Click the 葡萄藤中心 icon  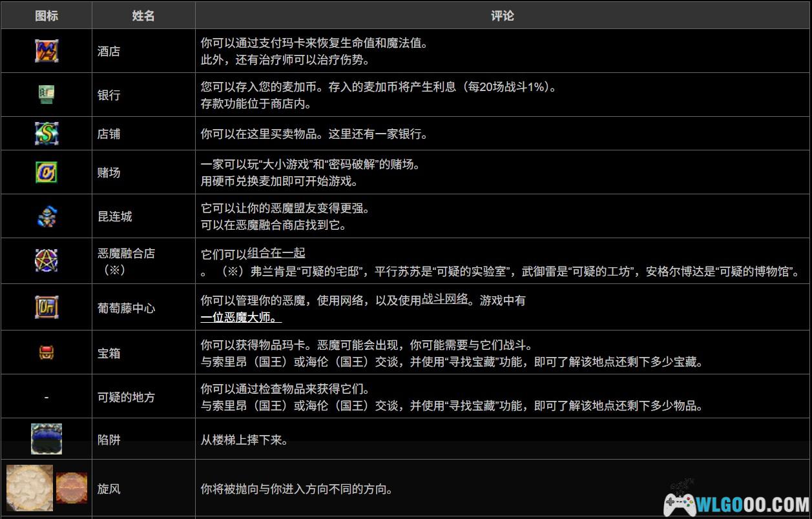47,307
